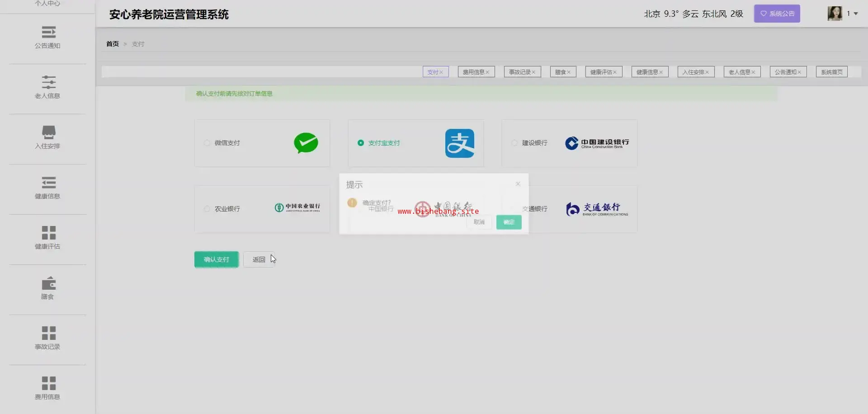Close the 支付 tab
This screenshot has width=868, height=414.
[x=441, y=72]
